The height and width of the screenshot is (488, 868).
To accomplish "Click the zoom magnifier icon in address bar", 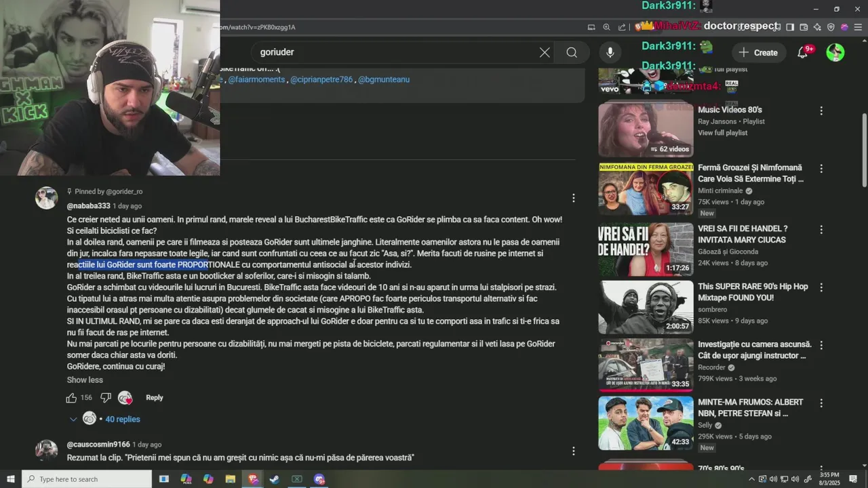I will pyautogui.click(x=607, y=27).
